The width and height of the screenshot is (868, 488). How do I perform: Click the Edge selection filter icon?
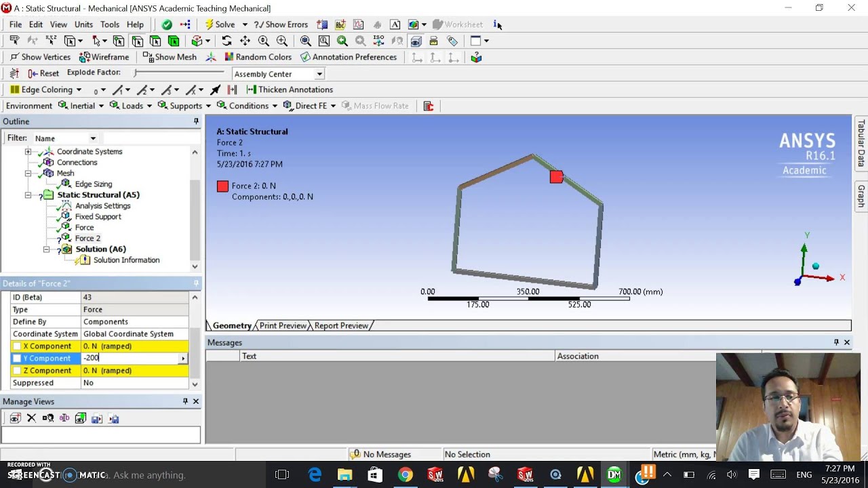137,41
